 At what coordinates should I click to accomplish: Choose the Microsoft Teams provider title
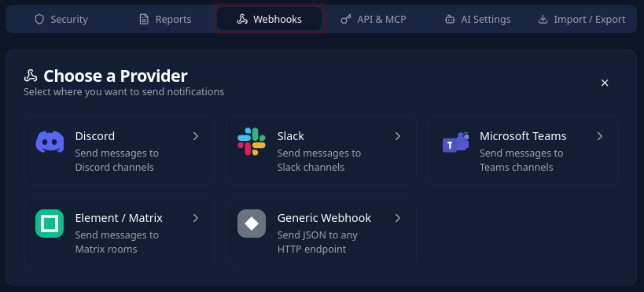(x=523, y=136)
